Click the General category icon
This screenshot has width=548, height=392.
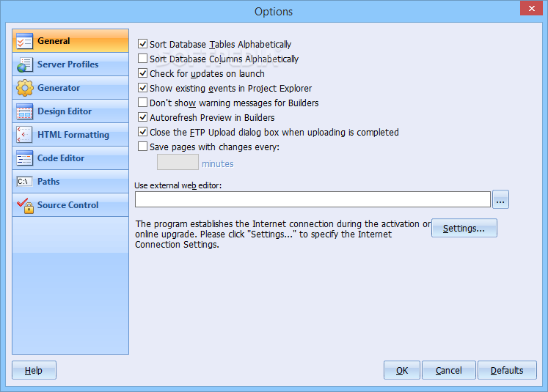[25, 41]
